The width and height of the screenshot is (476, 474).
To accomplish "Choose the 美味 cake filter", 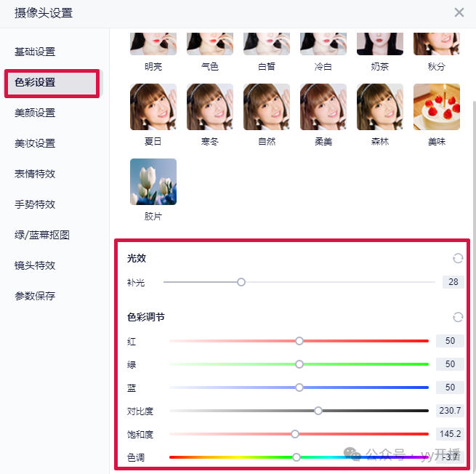I will (437, 107).
